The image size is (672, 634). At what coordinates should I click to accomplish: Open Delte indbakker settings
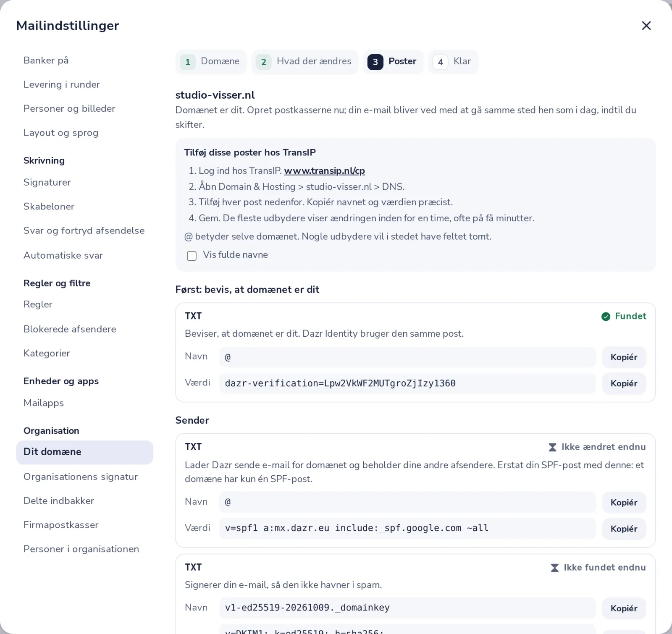(85, 501)
